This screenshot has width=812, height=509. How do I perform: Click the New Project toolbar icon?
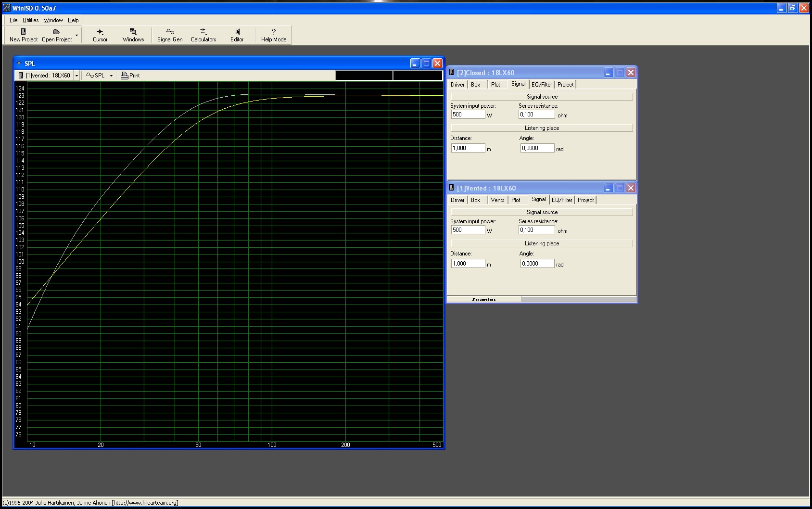point(23,35)
